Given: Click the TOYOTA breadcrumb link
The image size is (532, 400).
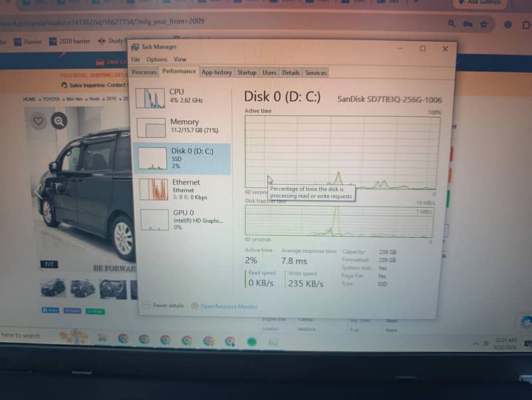Looking at the screenshot, I should click(x=51, y=99).
